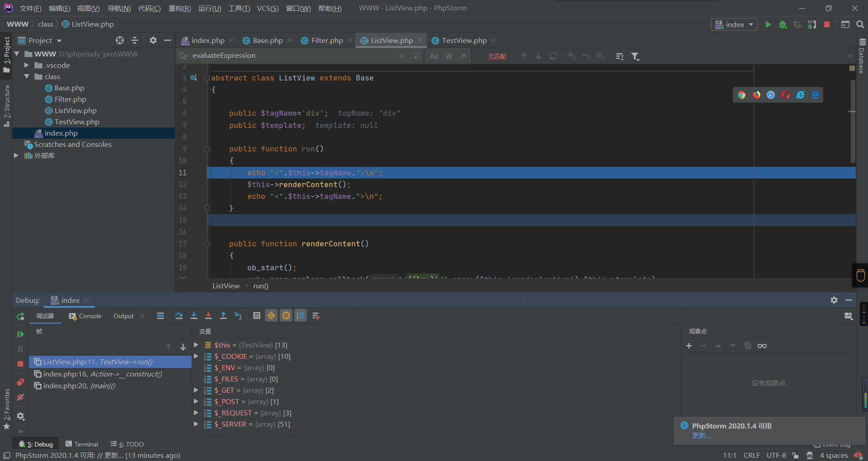868x461 pixels.
Task: Toggle watches in variables glasses icon
Action: click(x=762, y=346)
